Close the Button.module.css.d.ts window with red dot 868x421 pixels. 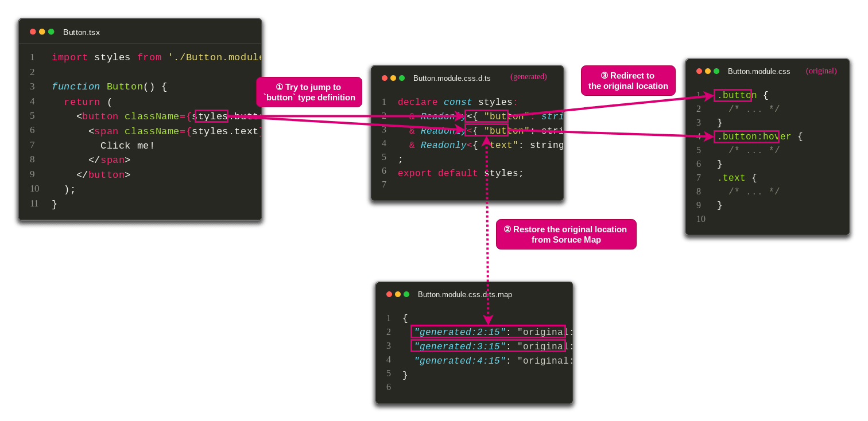tap(384, 78)
